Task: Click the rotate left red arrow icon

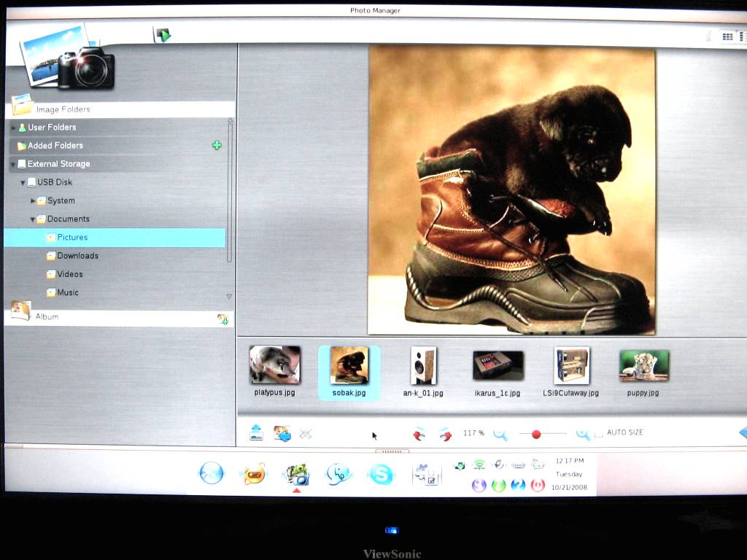Action: point(419,435)
